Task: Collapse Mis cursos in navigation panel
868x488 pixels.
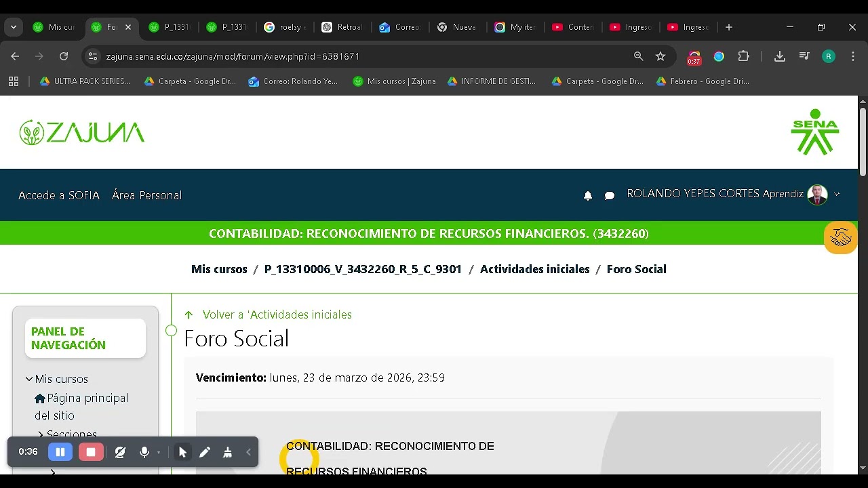Action: 29,379
